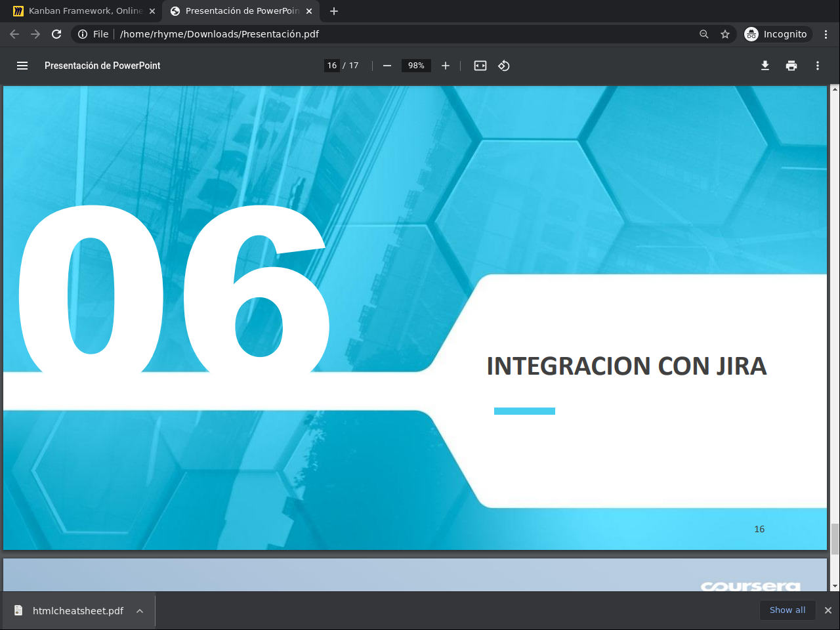Click the vertical scrollbar thumb
This screenshot has width=840, height=630.
pyautogui.click(x=835, y=539)
